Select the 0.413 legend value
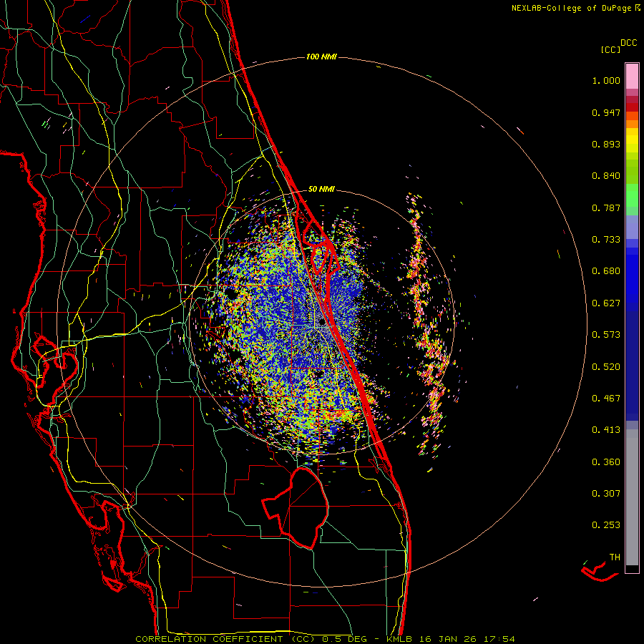 [606, 430]
